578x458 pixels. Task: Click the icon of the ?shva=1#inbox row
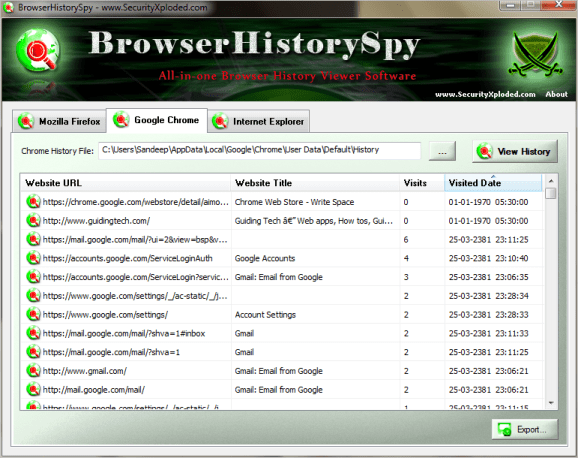tap(33, 333)
